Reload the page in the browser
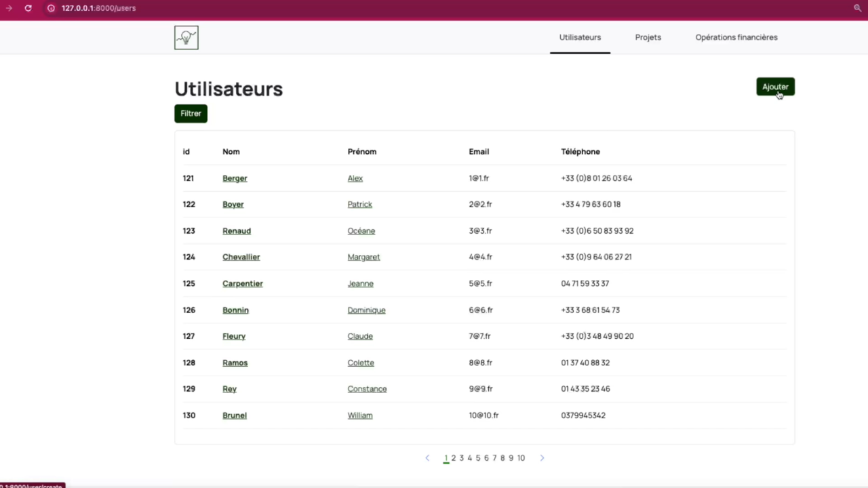868x488 pixels. 28,8
